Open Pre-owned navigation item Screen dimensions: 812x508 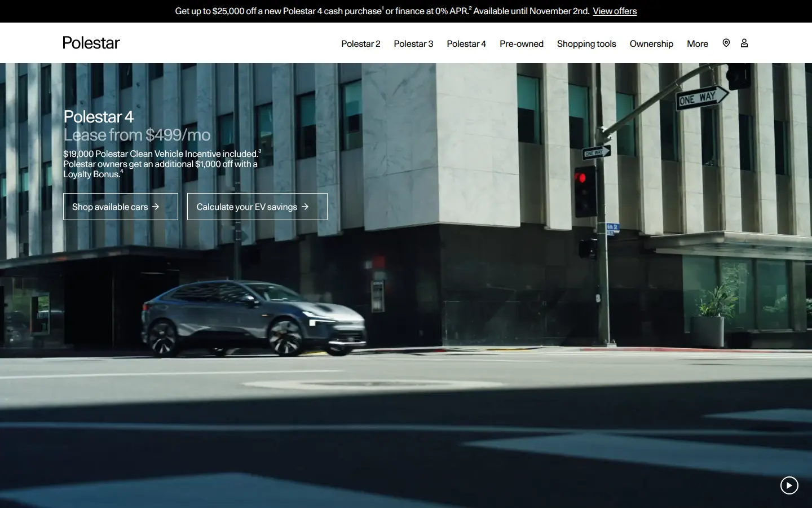(x=522, y=44)
